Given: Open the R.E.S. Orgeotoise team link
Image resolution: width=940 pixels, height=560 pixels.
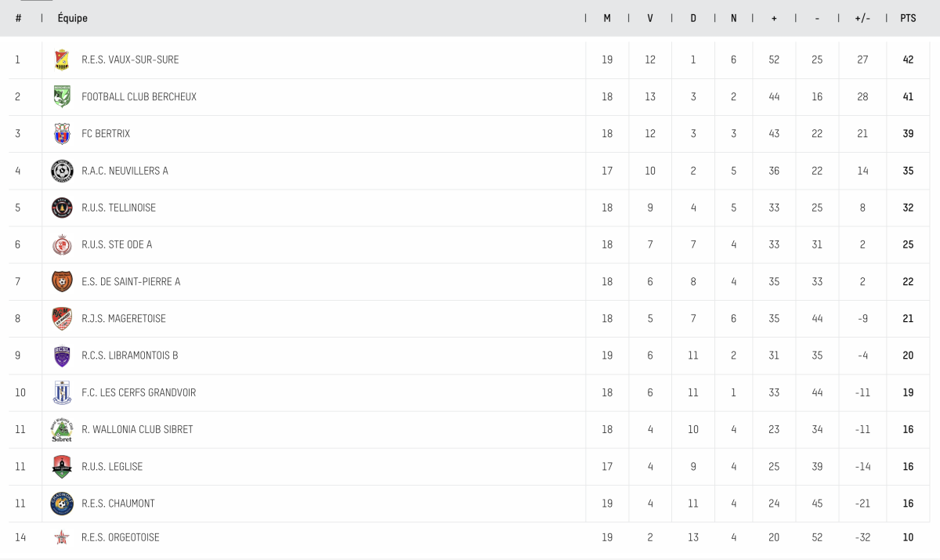Looking at the screenshot, I should [120, 537].
